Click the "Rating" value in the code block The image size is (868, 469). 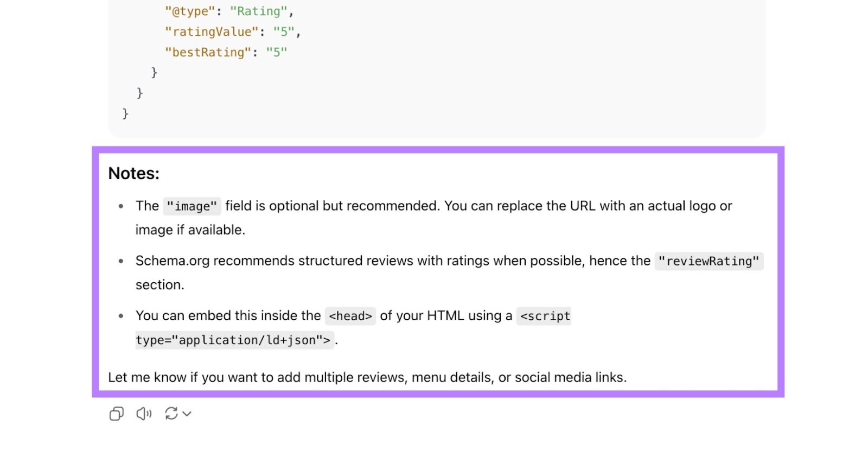tap(259, 11)
